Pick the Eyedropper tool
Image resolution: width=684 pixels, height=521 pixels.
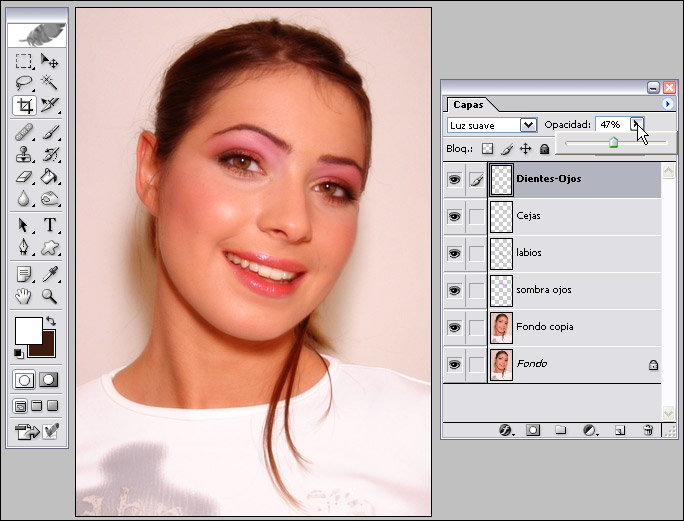pos(50,274)
